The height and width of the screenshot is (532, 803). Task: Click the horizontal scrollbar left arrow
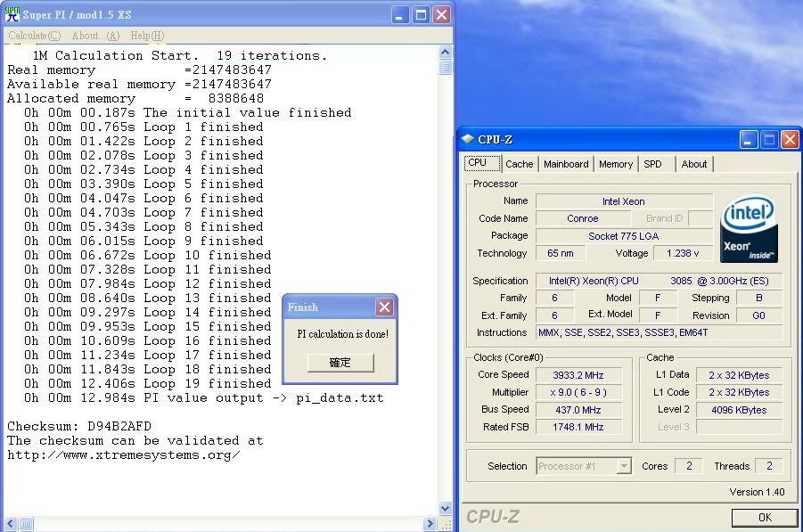12,524
